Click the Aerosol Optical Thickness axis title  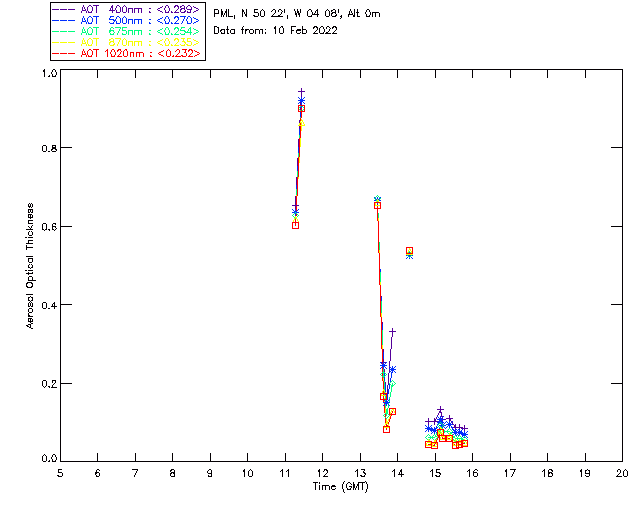(30, 266)
